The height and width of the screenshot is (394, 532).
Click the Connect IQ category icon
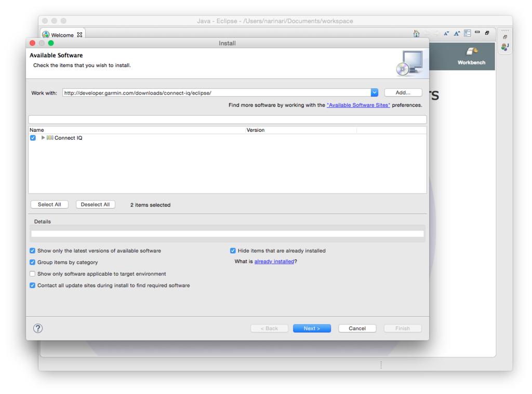point(50,138)
